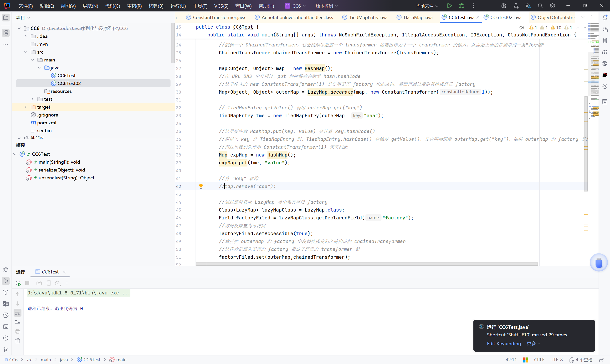Click the green Run button in toolbar
610x364 pixels.
[449, 6]
